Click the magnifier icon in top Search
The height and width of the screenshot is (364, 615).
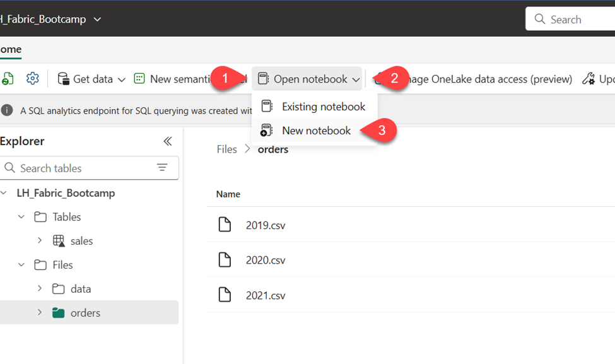pyautogui.click(x=540, y=19)
